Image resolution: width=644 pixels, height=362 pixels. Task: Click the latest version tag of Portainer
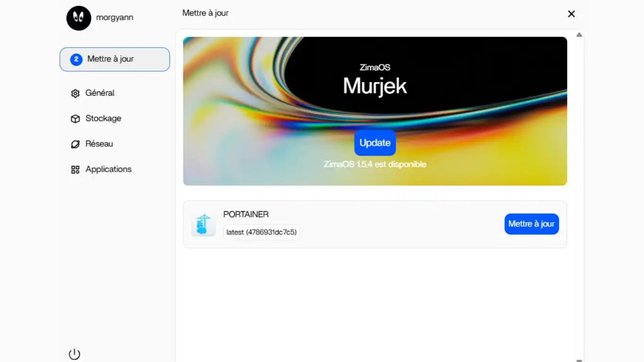(262, 232)
